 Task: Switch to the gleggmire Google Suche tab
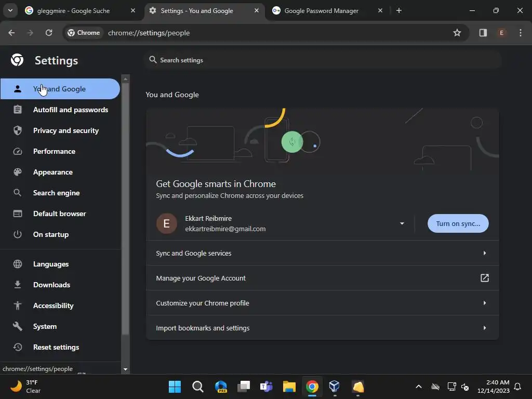(x=81, y=10)
